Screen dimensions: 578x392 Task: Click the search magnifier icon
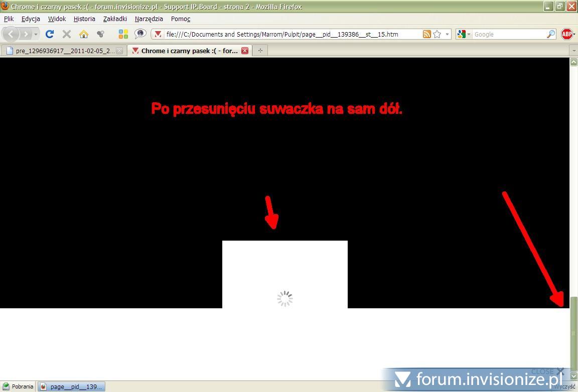pos(551,34)
